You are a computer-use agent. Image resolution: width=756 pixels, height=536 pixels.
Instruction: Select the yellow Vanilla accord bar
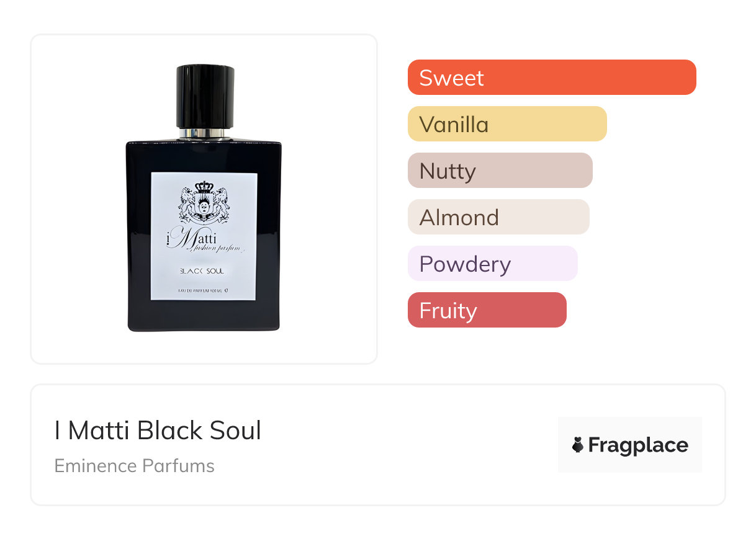tap(506, 124)
